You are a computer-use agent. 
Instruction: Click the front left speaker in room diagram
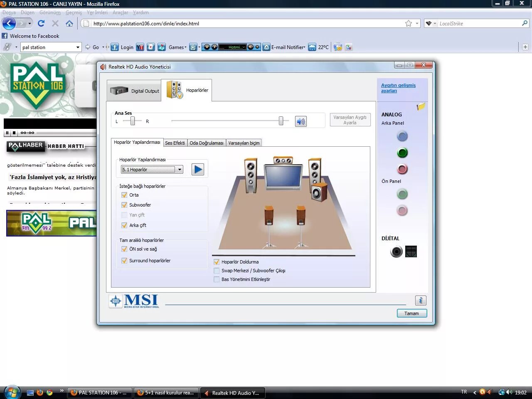[251, 175]
